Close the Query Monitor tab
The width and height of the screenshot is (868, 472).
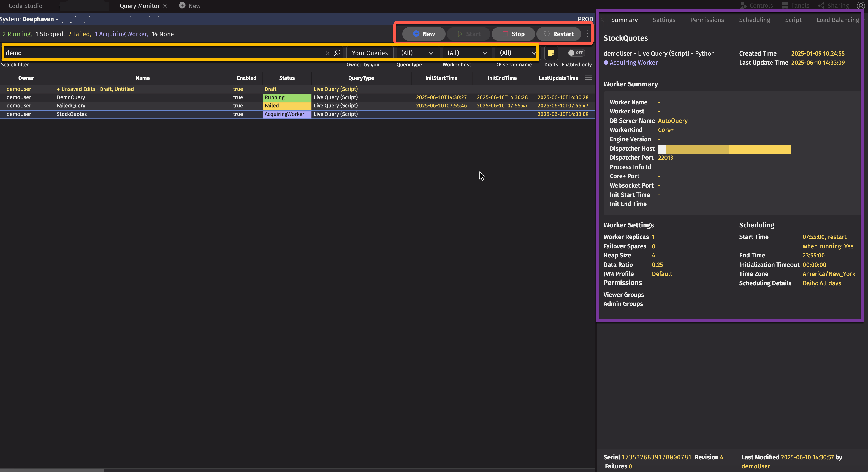tap(165, 6)
